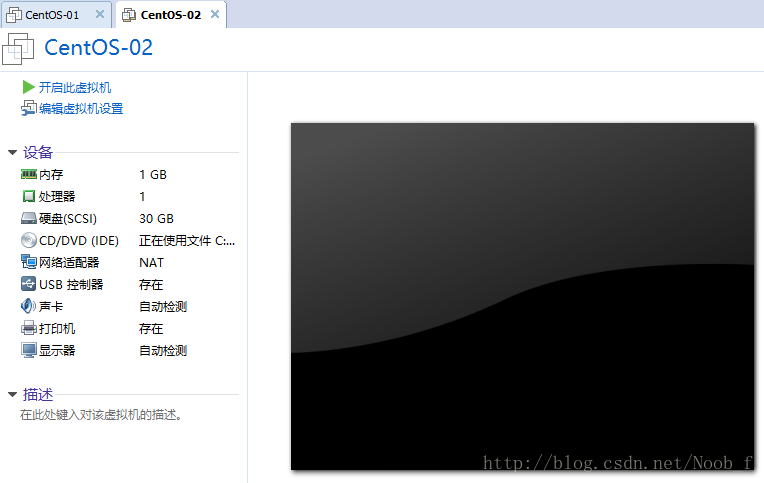This screenshot has height=483, width=764.
Task: Click the hard disk (SCSI) drive icon
Action: [29, 218]
